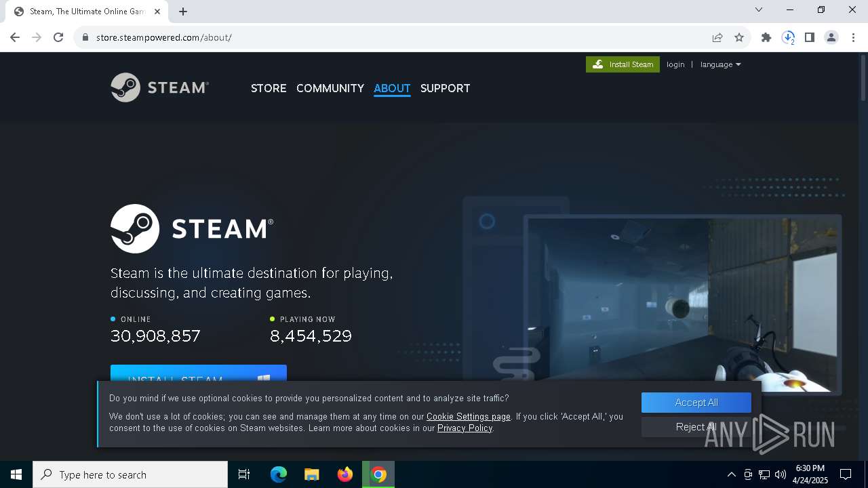Toggle the browser side panel icon

tap(810, 37)
